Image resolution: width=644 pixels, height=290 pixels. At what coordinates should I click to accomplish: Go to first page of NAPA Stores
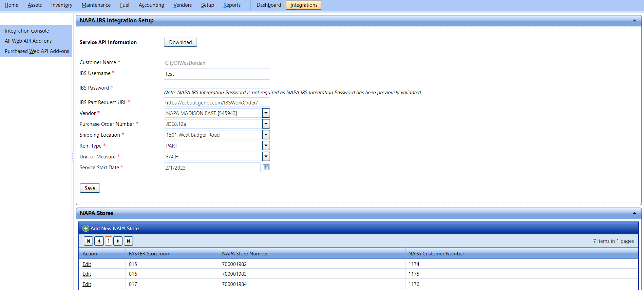[88, 241]
